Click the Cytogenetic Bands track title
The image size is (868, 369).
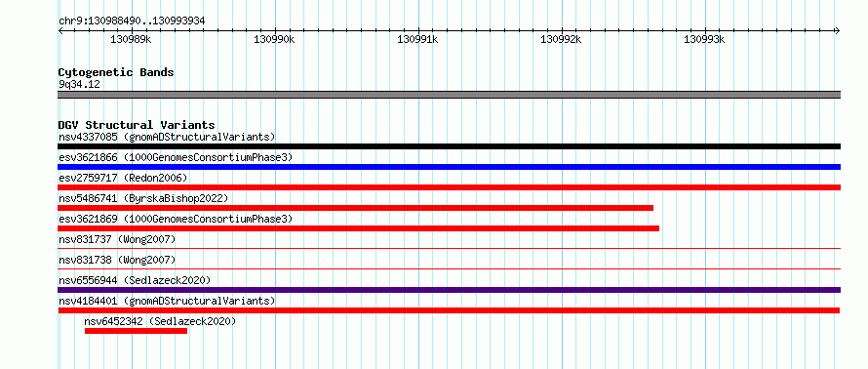click(x=116, y=72)
